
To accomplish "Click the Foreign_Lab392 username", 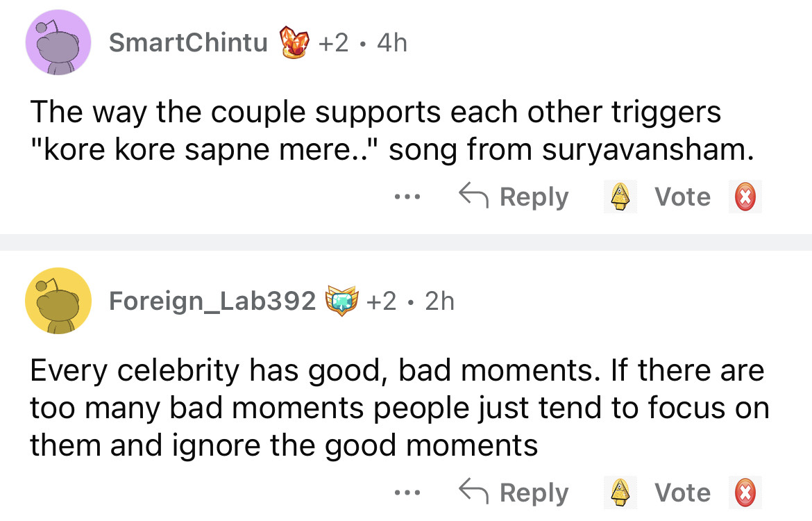I will click(212, 301).
